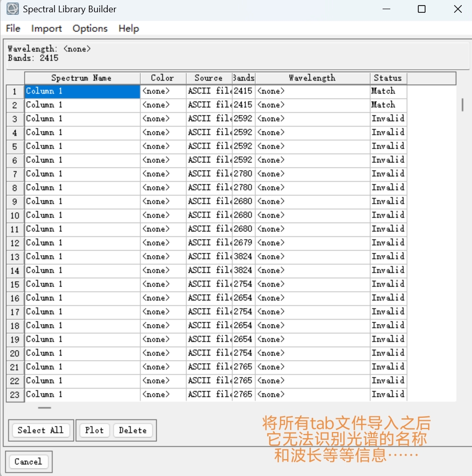Click the Match status in row 2

click(388, 105)
